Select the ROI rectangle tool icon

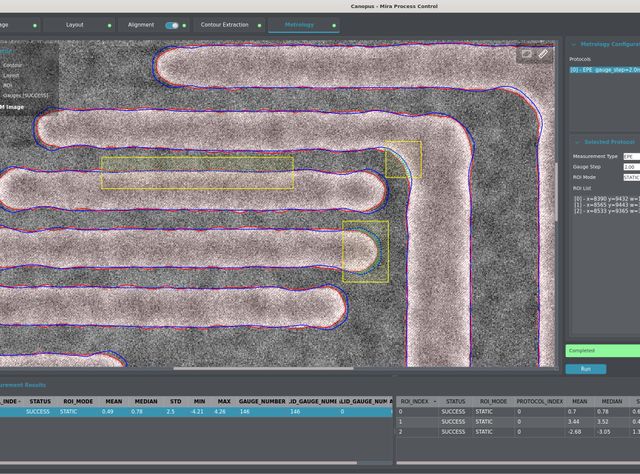point(526,54)
